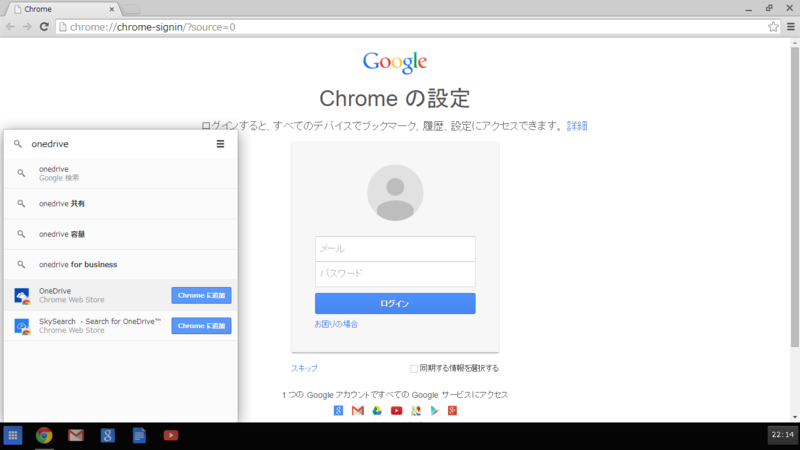Viewport: 800px width, 450px height.
Task: Click the パスワード password field
Action: 395,274
